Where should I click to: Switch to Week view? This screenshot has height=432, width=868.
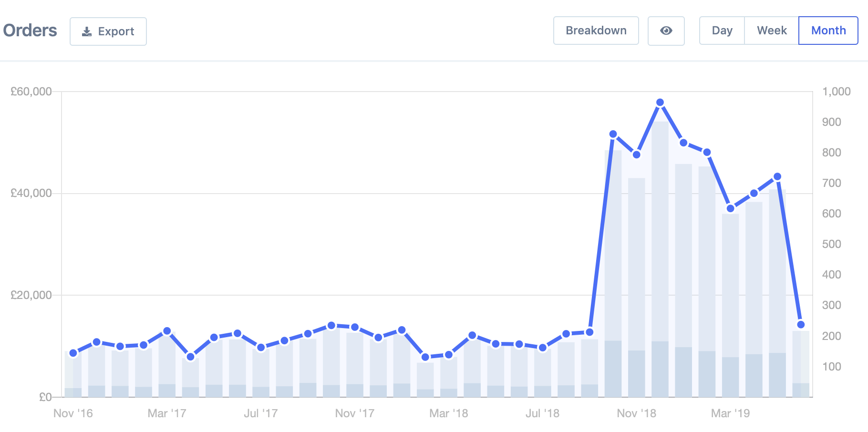coord(771,31)
